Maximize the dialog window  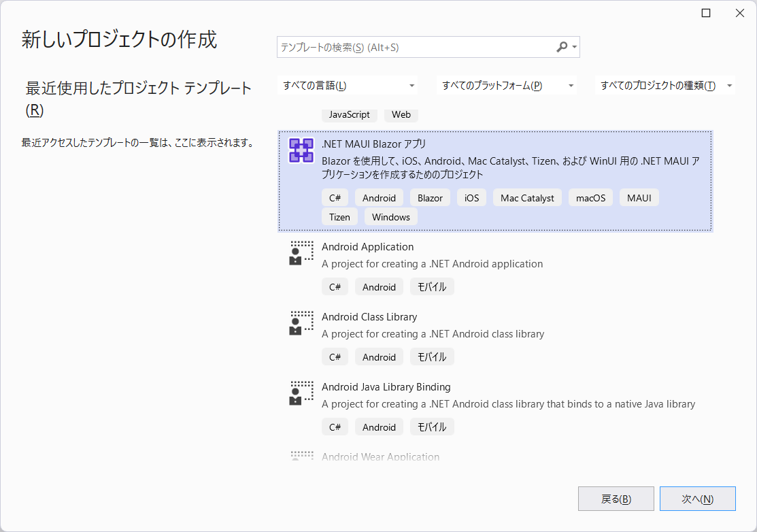tap(706, 13)
